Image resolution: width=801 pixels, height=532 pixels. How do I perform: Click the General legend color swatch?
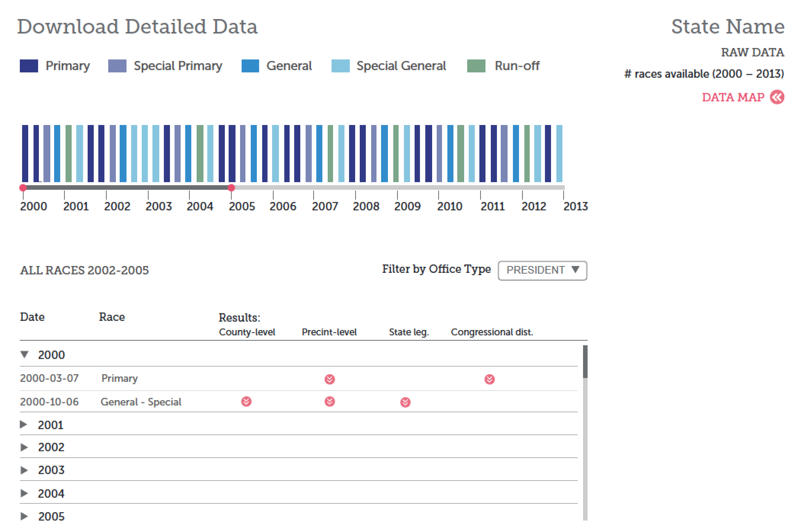[x=250, y=66]
